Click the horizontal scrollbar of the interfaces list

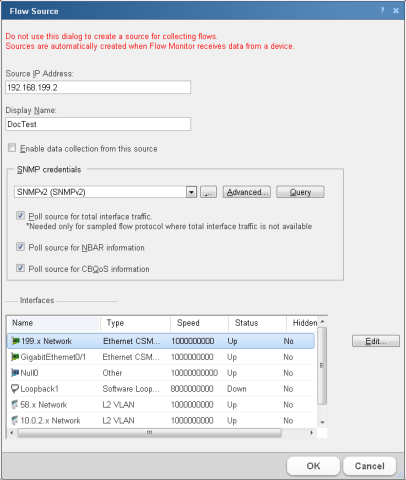pos(150,433)
